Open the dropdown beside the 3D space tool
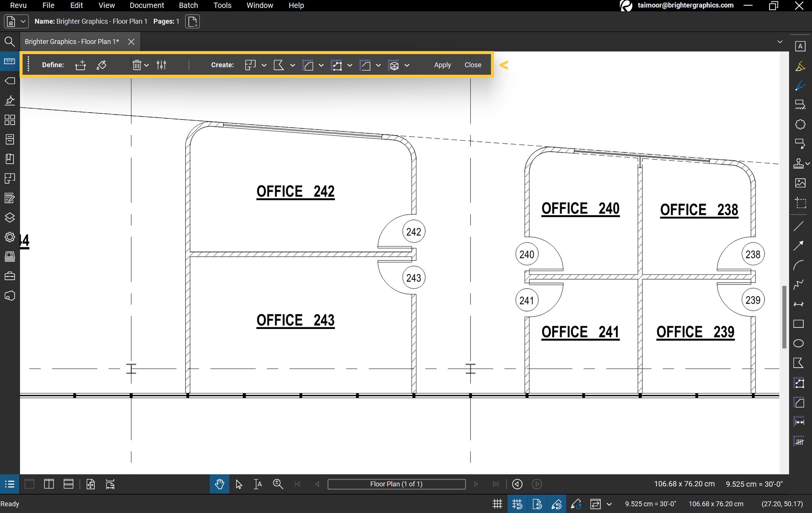Viewport: 812px width, 513px height. tap(407, 65)
